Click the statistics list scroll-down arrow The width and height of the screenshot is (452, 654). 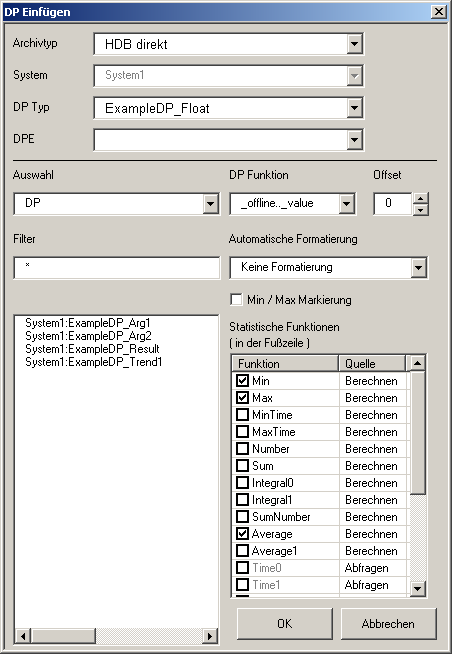point(417,589)
